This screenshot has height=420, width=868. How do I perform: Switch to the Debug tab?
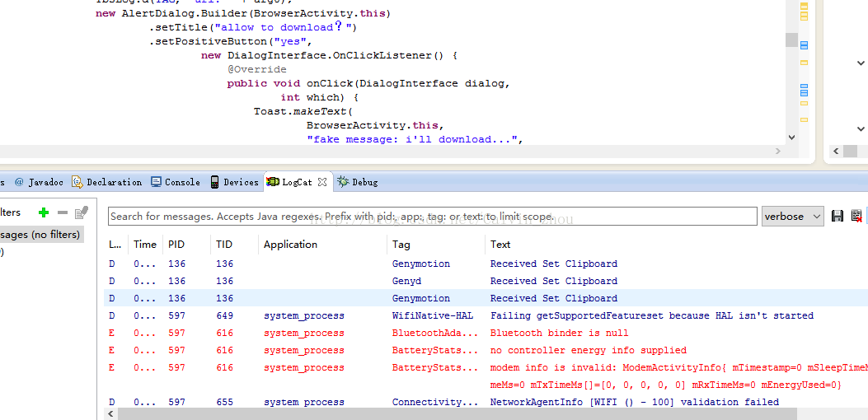(x=358, y=182)
